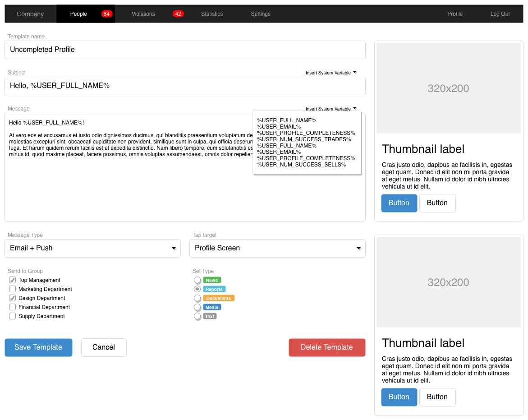Click the Save Template button
Viewport: 528px width, 420px height.
coord(38,347)
